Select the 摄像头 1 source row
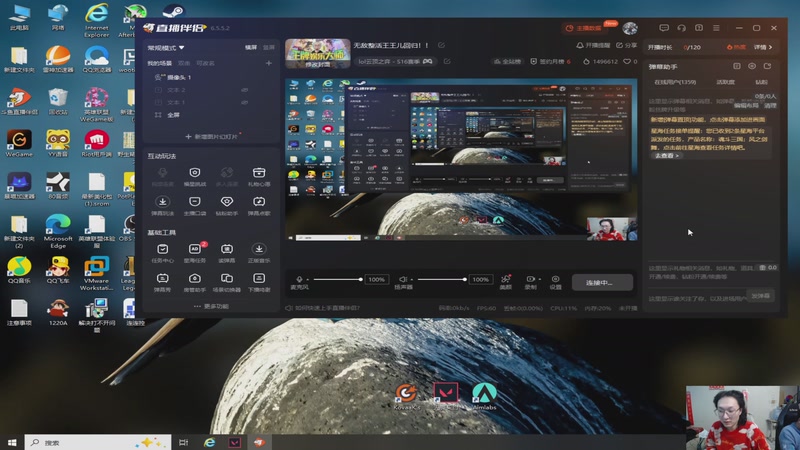The image size is (800, 450). click(211, 77)
